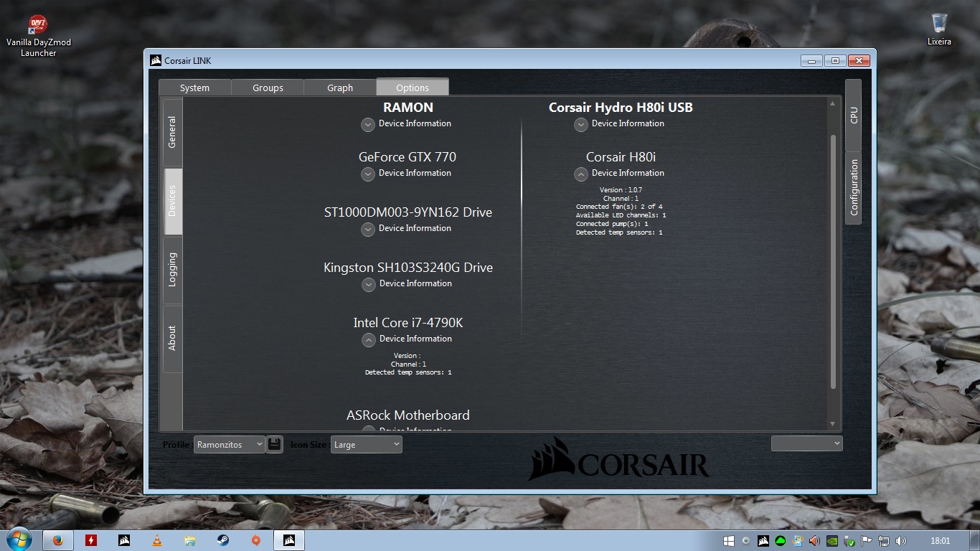Image resolution: width=980 pixels, height=551 pixels.
Task: Switch to the System tab
Action: (x=194, y=88)
